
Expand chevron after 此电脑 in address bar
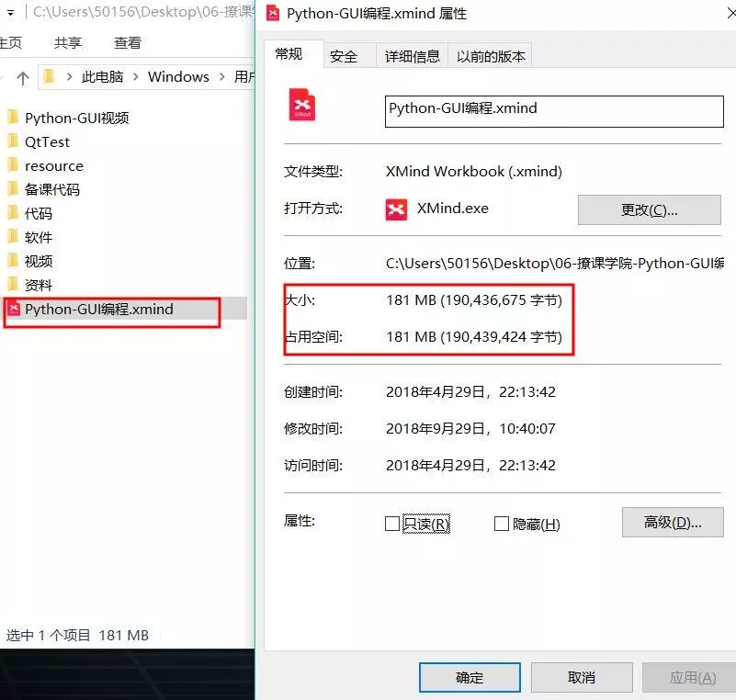136,76
